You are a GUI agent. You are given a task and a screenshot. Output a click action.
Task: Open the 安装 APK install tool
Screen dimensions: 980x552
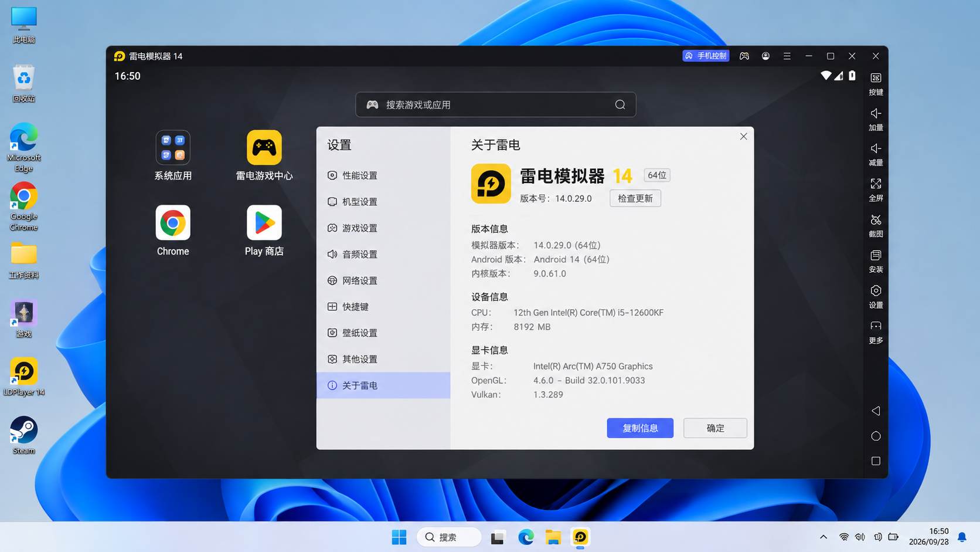click(876, 261)
